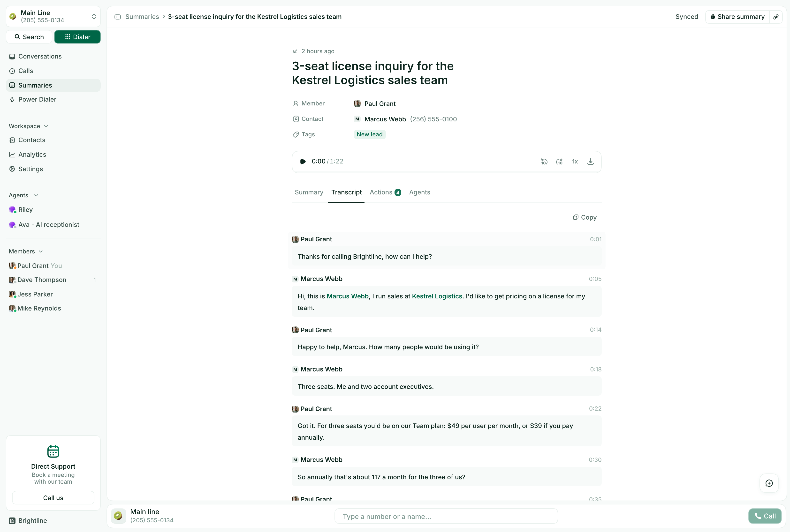
Task: Select the Transcript tab
Action: coord(346,192)
